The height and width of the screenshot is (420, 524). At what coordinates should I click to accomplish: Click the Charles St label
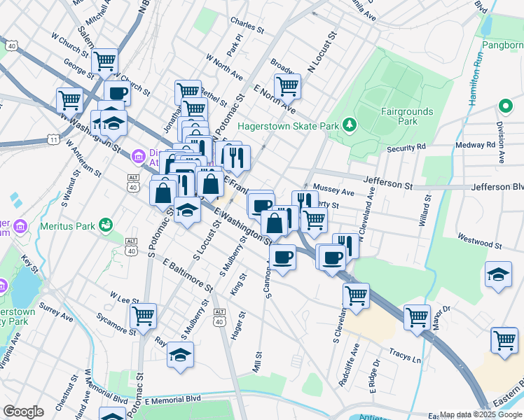[x=247, y=26]
